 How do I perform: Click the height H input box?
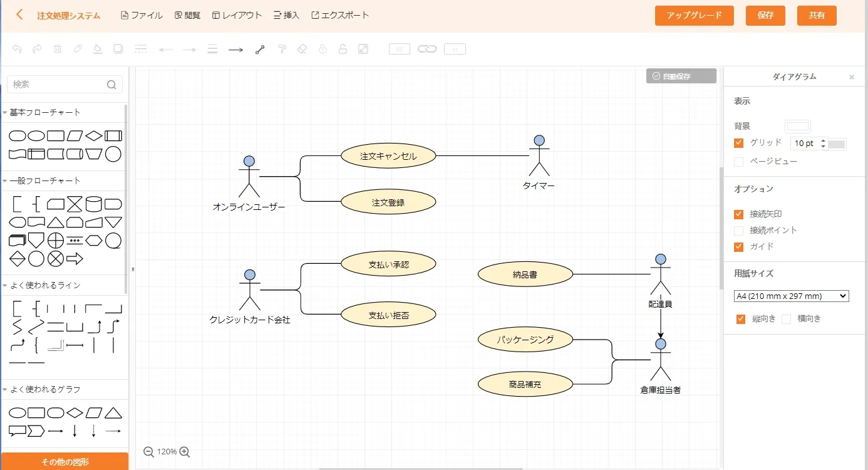point(455,50)
